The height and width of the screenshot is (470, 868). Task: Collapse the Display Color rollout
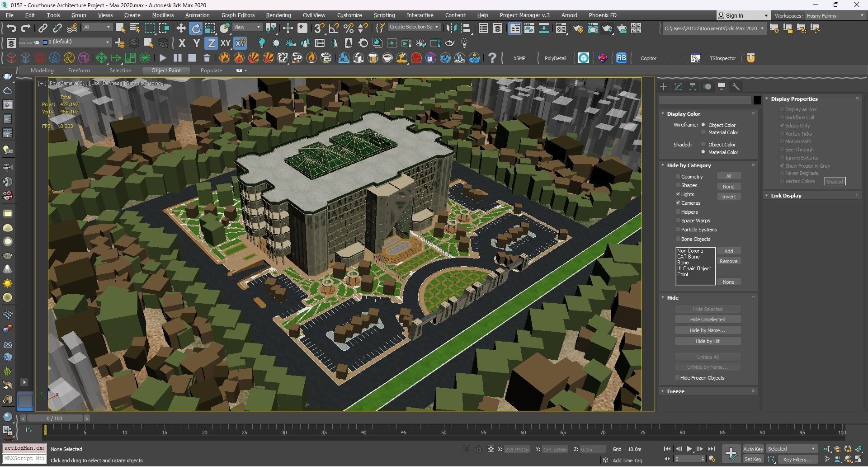(683, 114)
